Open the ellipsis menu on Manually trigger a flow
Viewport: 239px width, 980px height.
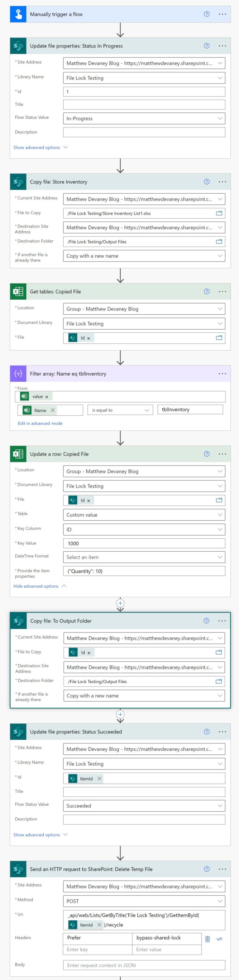[x=222, y=14]
